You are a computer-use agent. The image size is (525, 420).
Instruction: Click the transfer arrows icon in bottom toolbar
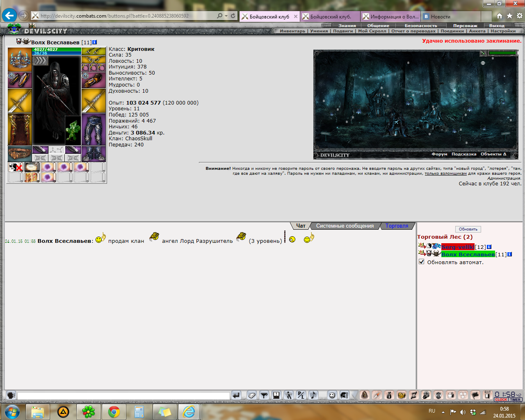(x=414, y=395)
